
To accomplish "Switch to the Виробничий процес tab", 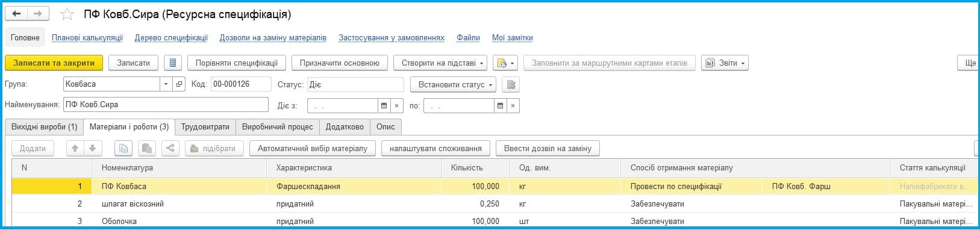I will tap(278, 127).
